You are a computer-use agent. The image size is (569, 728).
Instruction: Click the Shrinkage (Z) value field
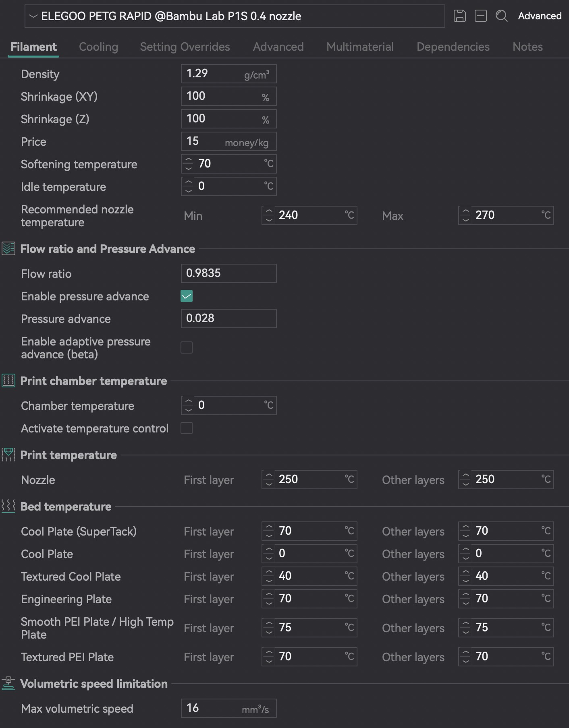[228, 119]
